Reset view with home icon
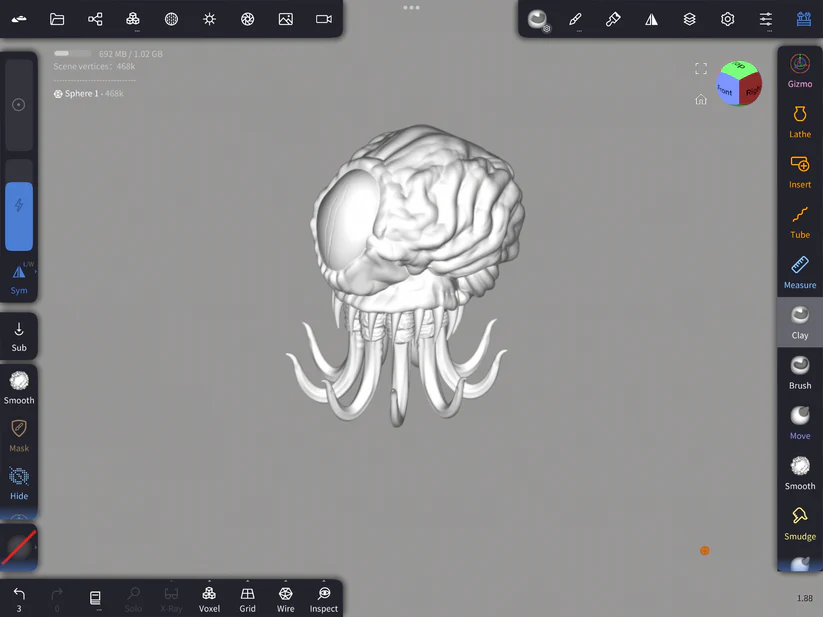Image resolution: width=823 pixels, height=617 pixels. [x=701, y=99]
